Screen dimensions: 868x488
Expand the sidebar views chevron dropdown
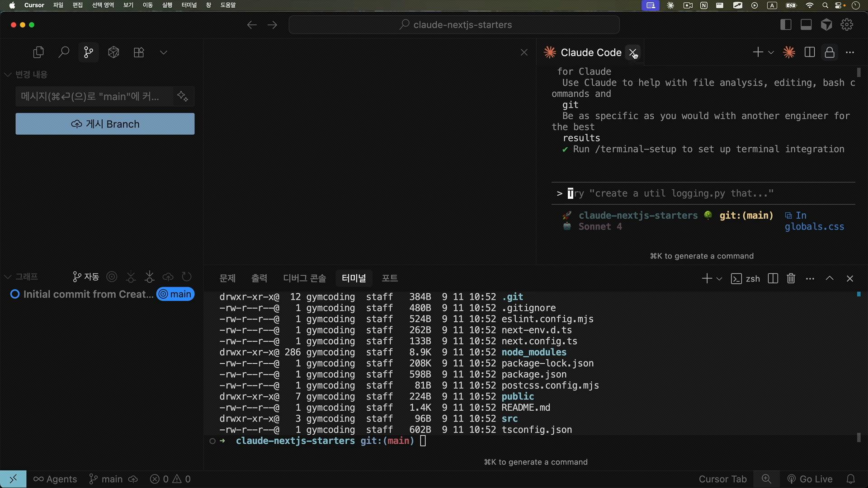(x=164, y=52)
